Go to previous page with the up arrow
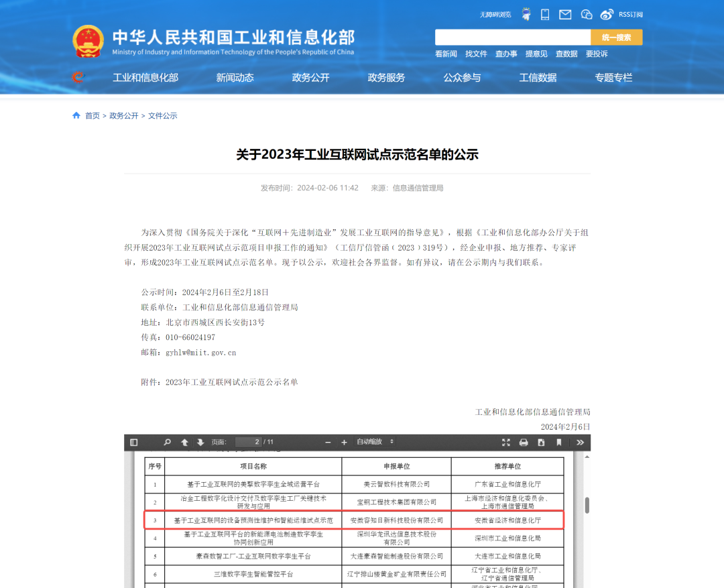This screenshot has width=724, height=588. tap(186, 442)
